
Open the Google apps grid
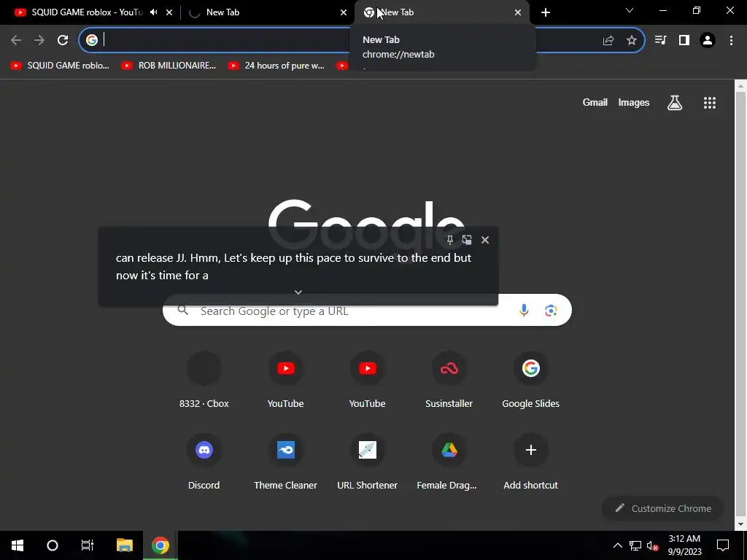click(710, 102)
